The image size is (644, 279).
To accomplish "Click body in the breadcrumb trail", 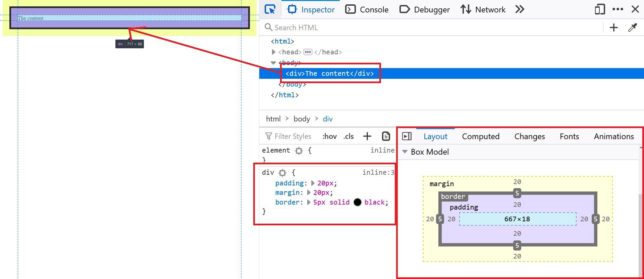I will tap(302, 119).
